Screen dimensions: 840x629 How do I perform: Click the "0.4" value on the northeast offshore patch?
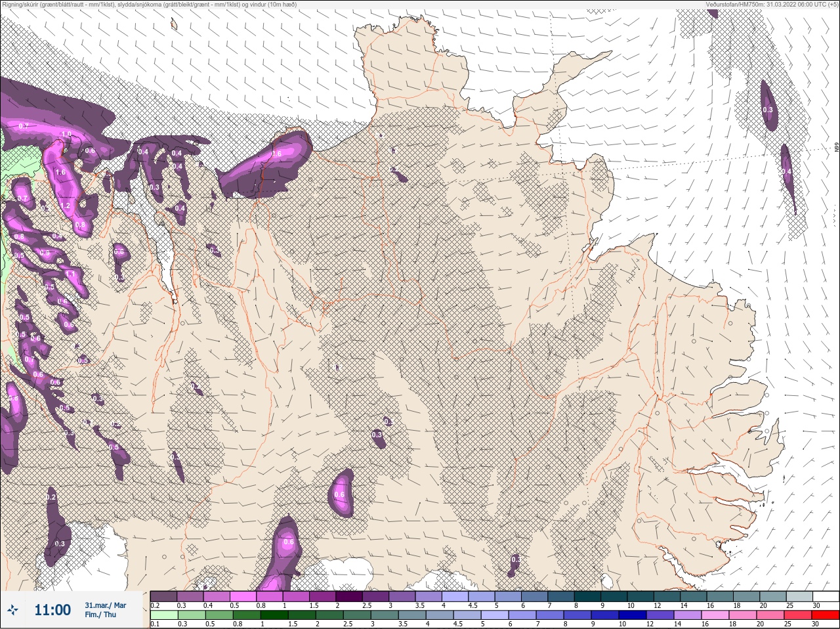click(787, 172)
